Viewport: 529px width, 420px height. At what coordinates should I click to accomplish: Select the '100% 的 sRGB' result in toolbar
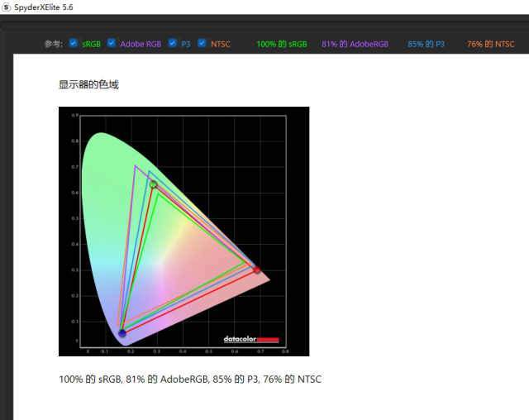282,44
